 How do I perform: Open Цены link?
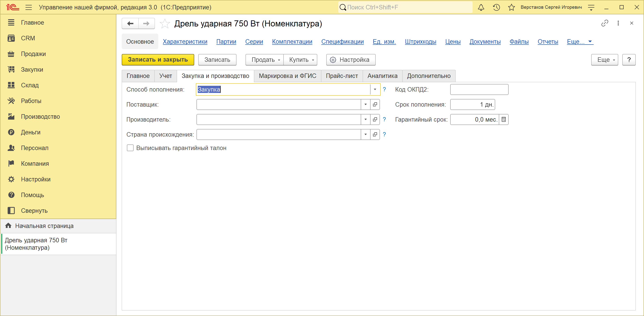pos(453,42)
